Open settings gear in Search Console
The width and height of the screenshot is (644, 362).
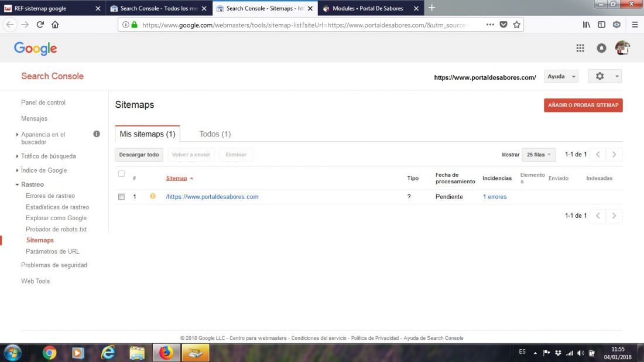(600, 76)
